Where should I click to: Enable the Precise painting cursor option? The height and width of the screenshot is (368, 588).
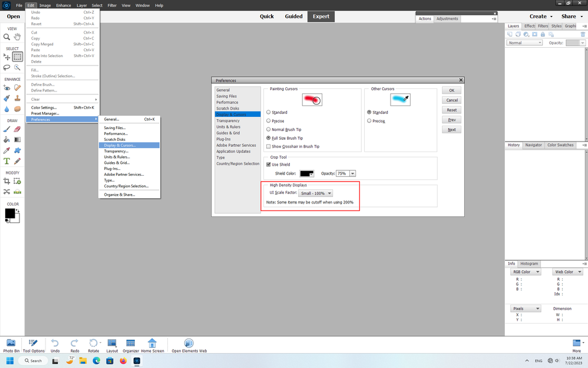click(268, 120)
